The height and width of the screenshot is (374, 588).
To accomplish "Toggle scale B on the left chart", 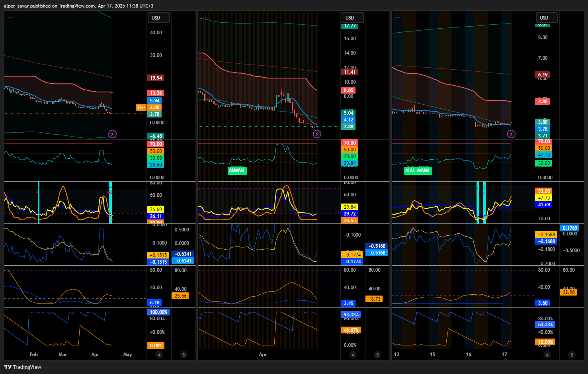I will (x=184, y=354).
